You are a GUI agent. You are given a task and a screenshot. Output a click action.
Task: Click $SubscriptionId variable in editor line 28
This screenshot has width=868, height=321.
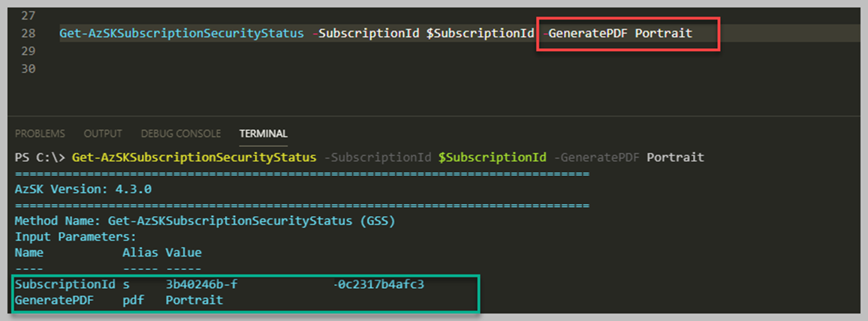[x=480, y=33]
